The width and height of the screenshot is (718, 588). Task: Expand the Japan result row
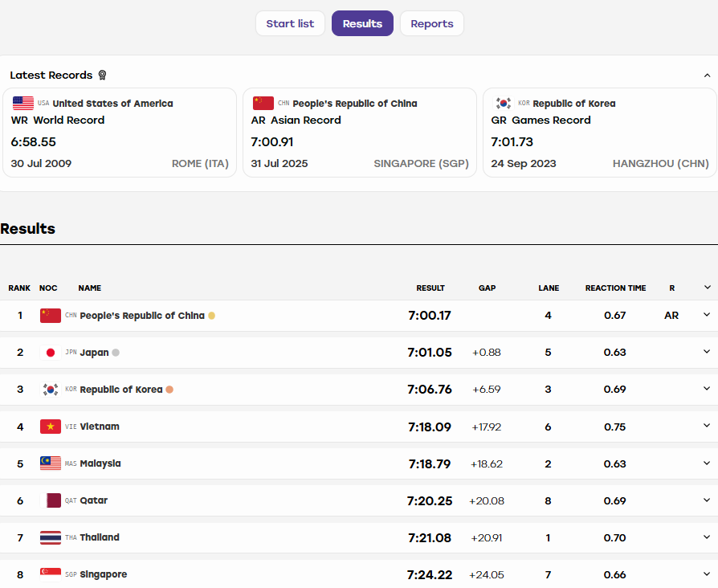(707, 352)
